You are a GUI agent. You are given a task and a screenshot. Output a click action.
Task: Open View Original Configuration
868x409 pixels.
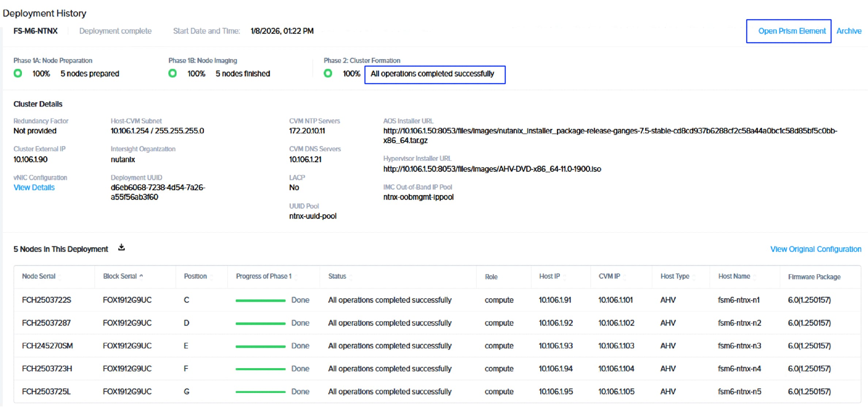coord(815,249)
